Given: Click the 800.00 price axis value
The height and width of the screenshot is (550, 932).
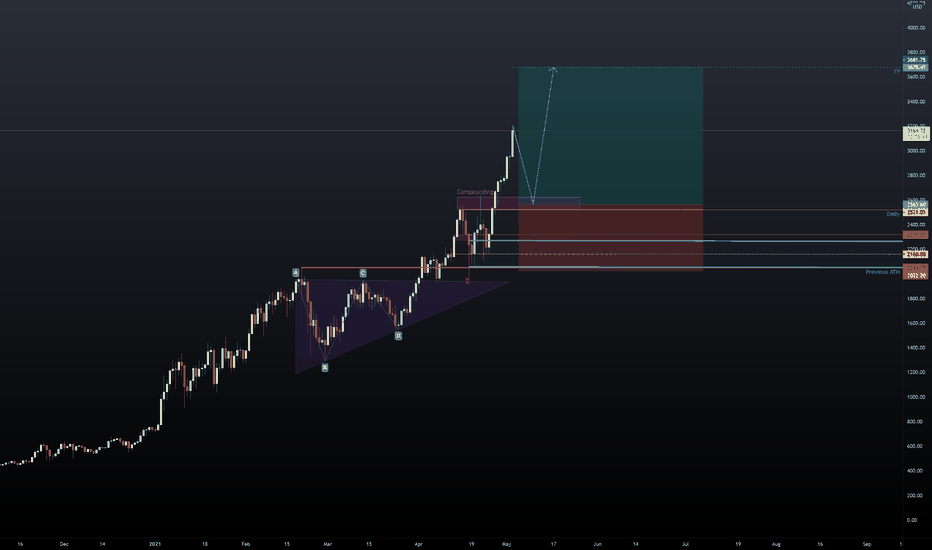Looking at the screenshot, I should [x=916, y=422].
